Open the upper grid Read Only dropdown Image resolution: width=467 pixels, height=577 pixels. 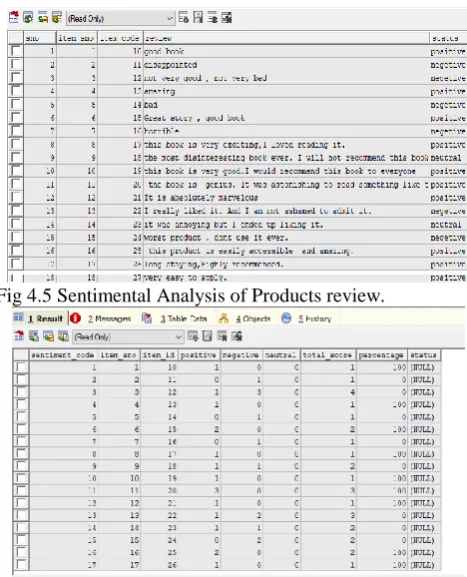point(120,18)
